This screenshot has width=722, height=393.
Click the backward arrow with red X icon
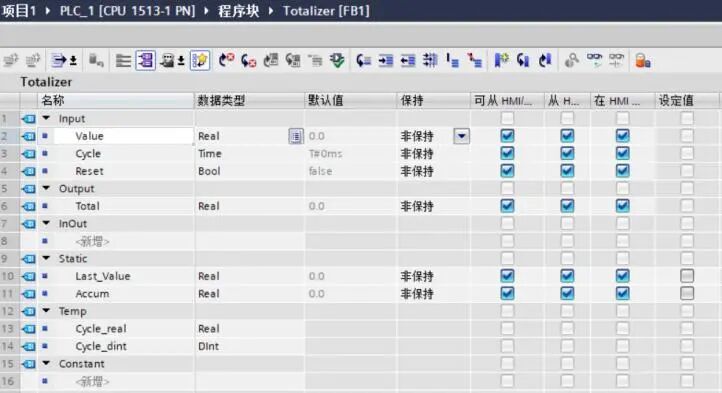click(248, 60)
